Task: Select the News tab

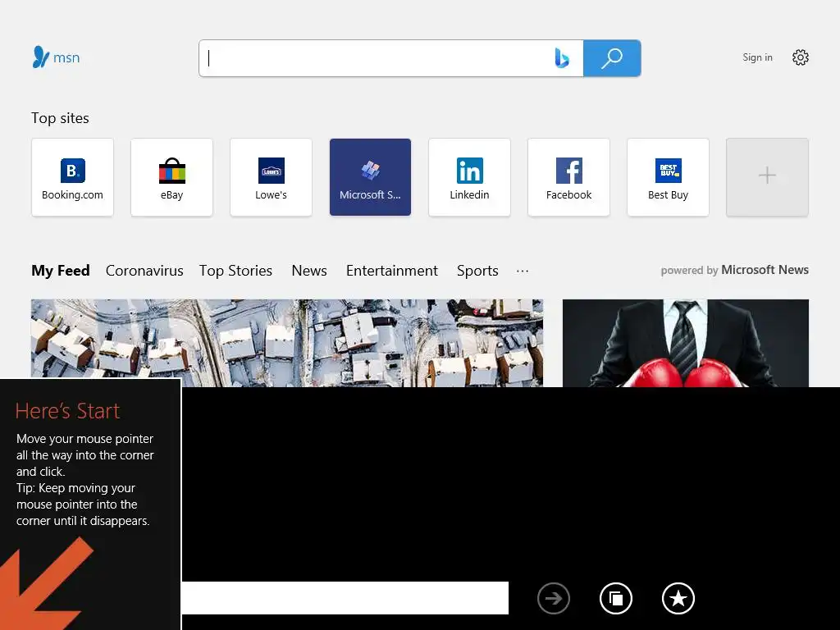Action: coord(309,271)
